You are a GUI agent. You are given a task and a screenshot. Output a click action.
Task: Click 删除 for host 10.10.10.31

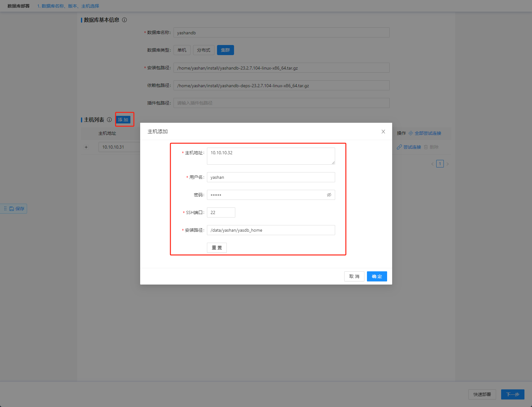[x=431, y=147]
